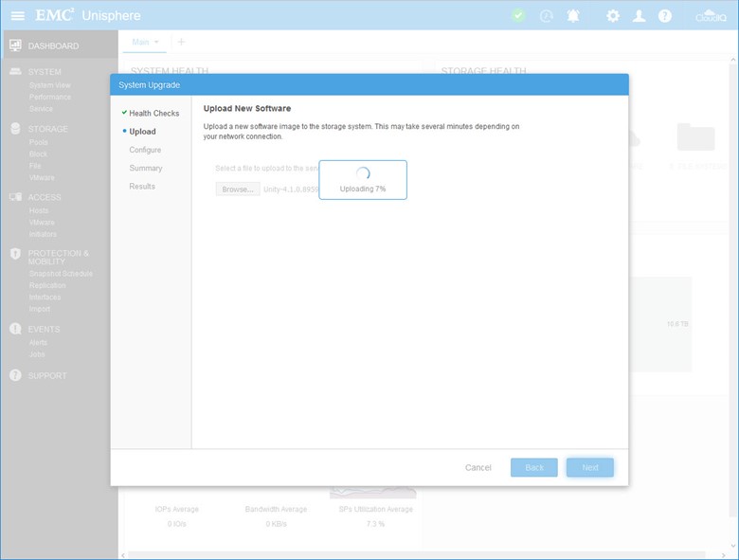Open VMware under Storage
Viewport: 739px width, 560px height.
point(42,178)
